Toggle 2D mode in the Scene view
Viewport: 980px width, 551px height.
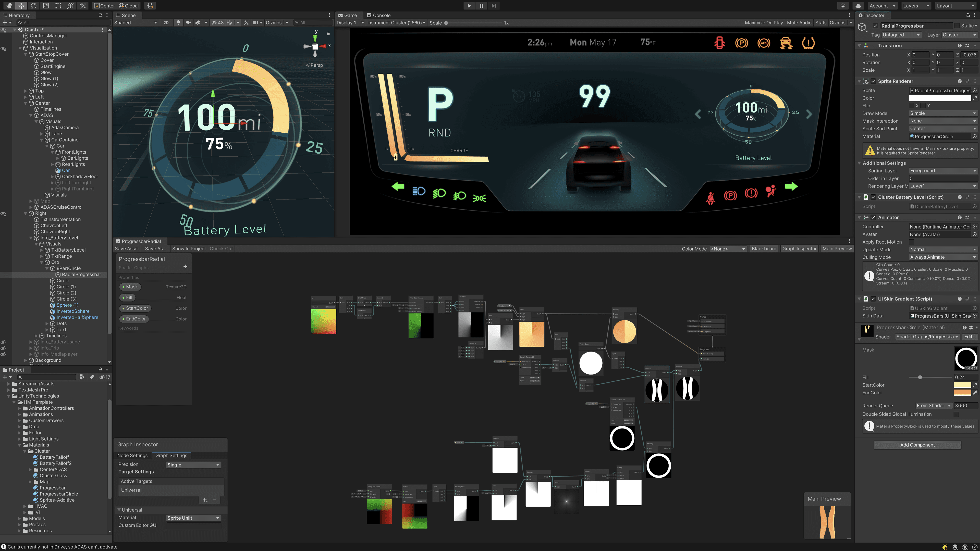(166, 22)
